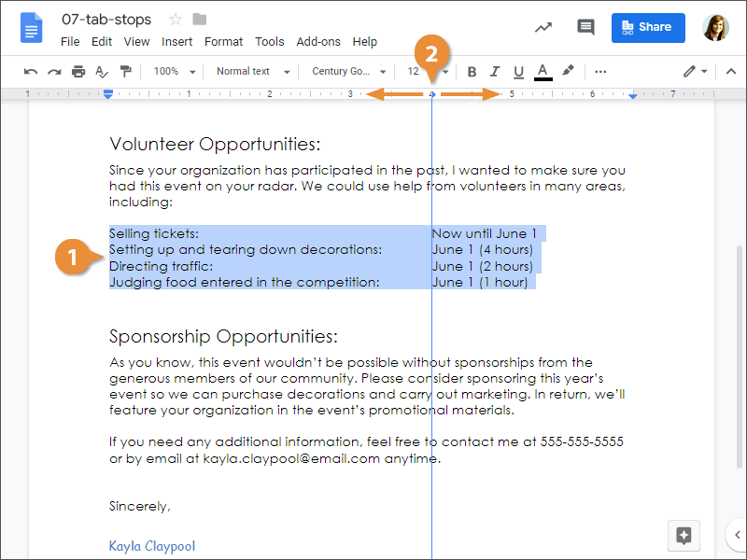This screenshot has height=560, width=747.
Task: Open the Tools menu
Action: coord(269,42)
